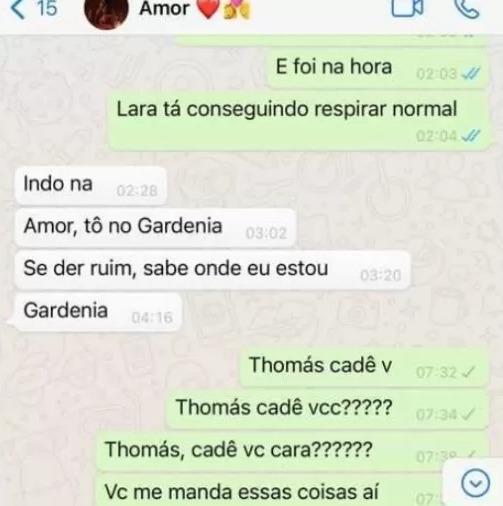This screenshot has height=506, width=503.
Task: Select the 'E foi na hora' message
Action: (x=378, y=68)
